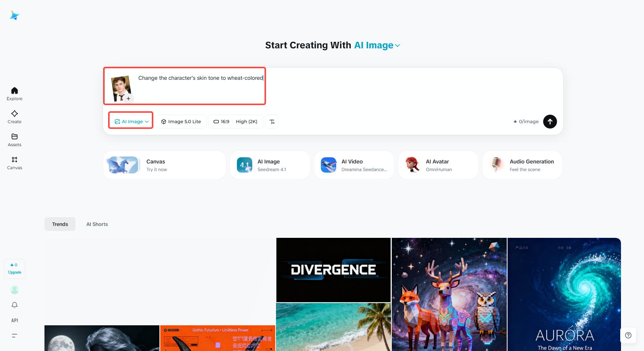Open the DIVERGENCE trend thumbnail
The width and height of the screenshot is (644, 351).
[333, 270]
